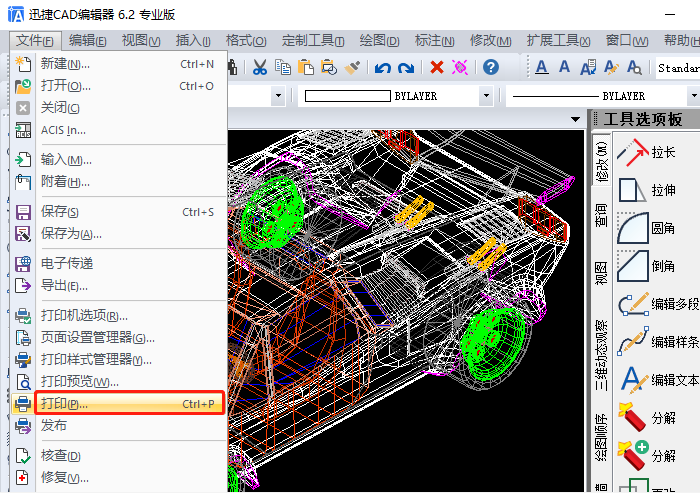Open the 视图(V) menu

[x=141, y=41]
